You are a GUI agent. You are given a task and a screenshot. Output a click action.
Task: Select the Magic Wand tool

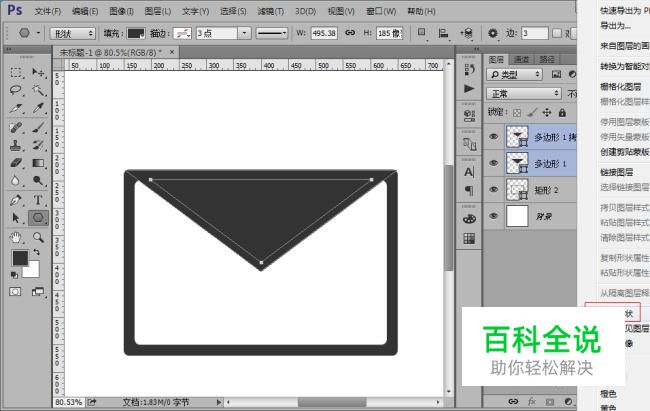pos(38,90)
